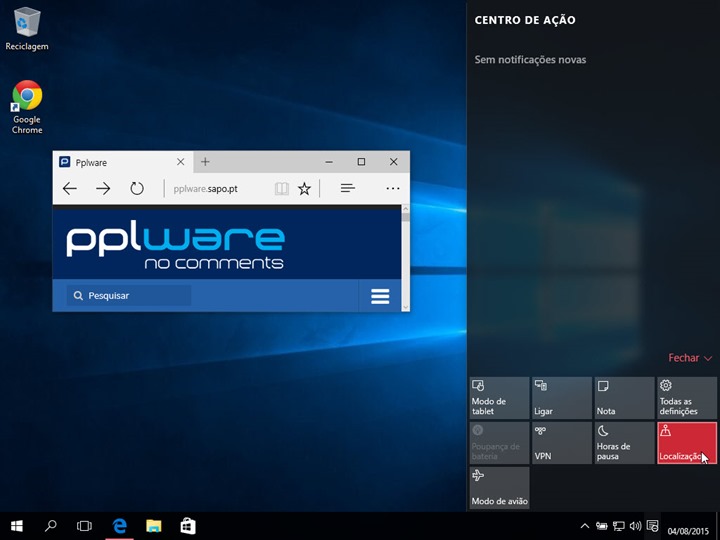The height and width of the screenshot is (540, 720).
Task: Open a new tab in Edge
Action: pyautogui.click(x=205, y=162)
